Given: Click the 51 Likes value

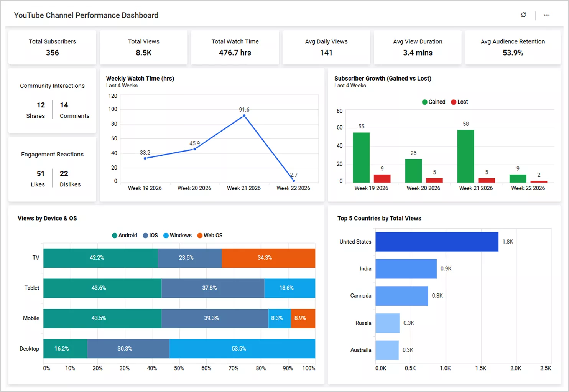Looking at the screenshot, I should [x=41, y=174].
